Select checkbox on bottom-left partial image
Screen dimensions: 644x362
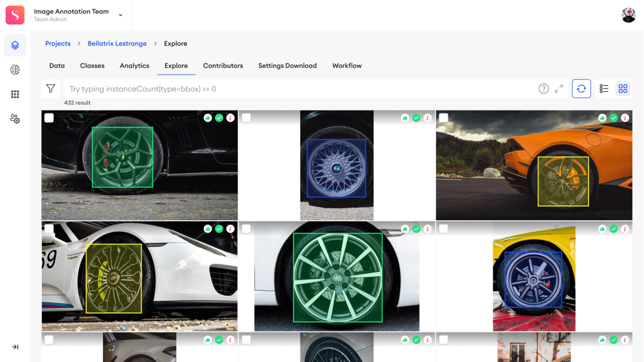[x=49, y=340]
